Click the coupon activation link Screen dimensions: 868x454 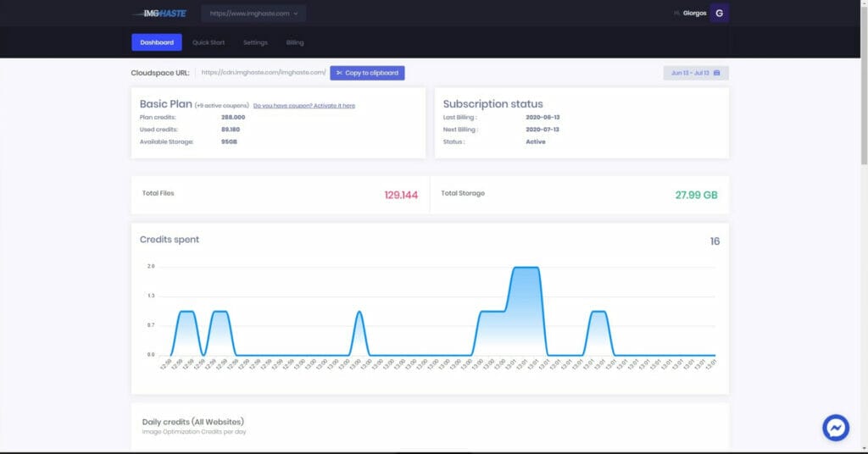pos(303,106)
